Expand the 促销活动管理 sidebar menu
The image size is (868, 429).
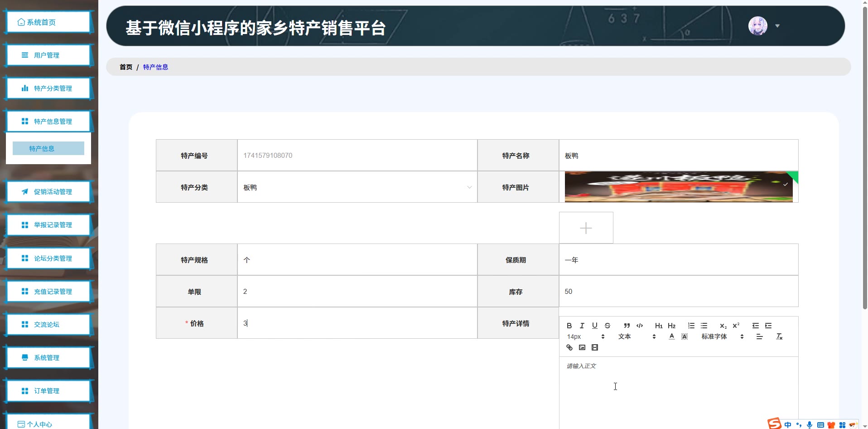pyautogui.click(x=48, y=191)
